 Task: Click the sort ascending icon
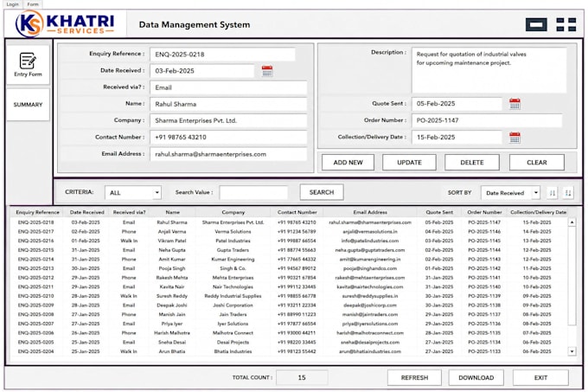(552, 193)
